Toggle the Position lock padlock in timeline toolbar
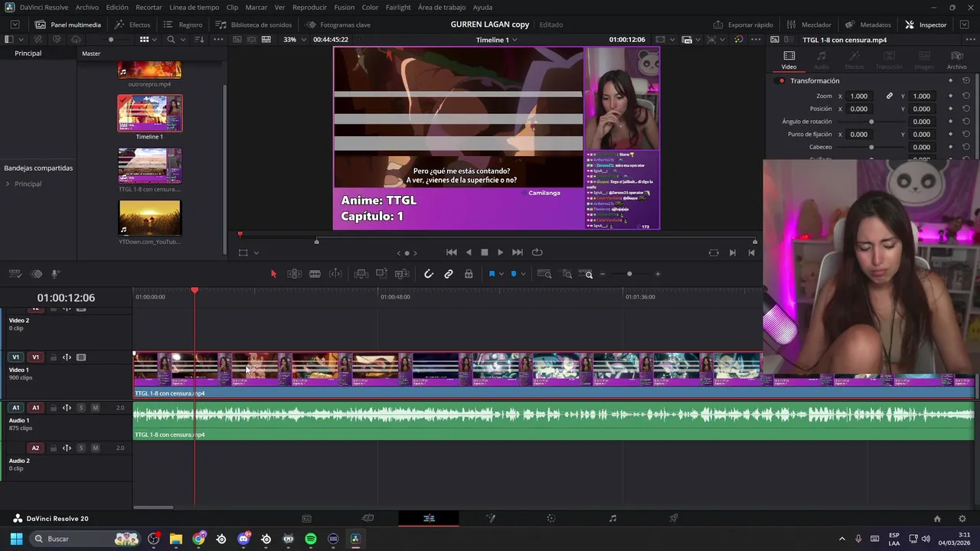Image resolution: width=980 pixels, height=551 pixels. click(469, 274)
